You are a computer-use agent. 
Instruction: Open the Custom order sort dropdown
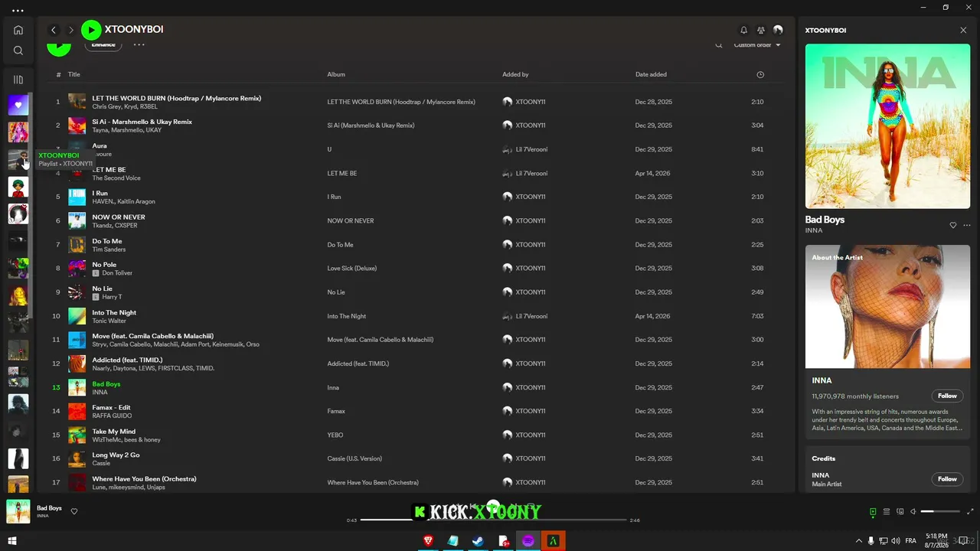click(757, 45)
